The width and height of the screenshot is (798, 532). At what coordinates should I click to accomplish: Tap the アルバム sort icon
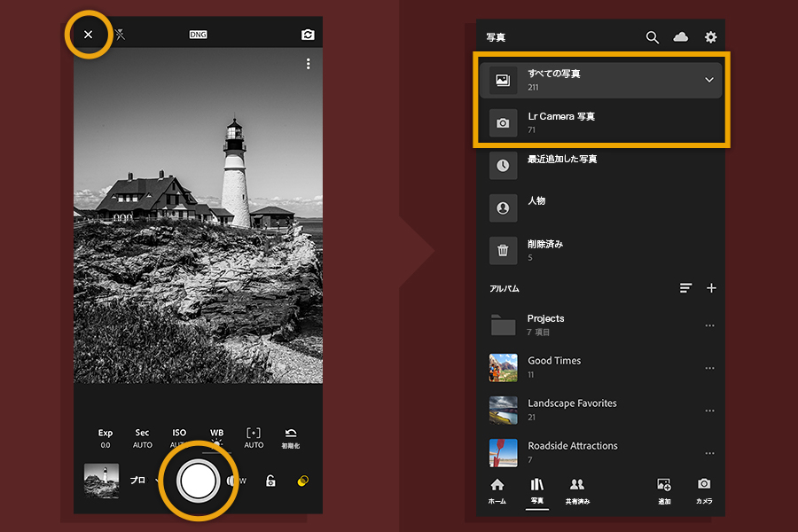(685, 288)
